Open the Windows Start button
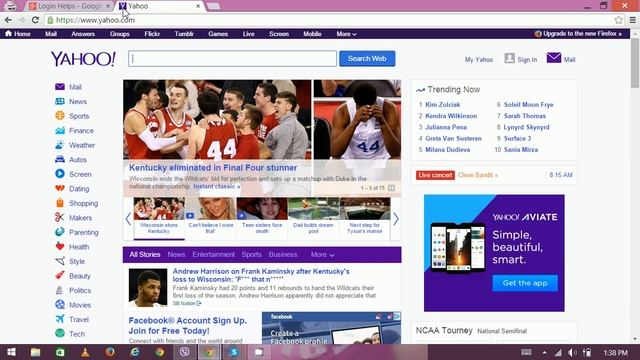The height and width of the screenshot is (360, 640). (11, 352)
